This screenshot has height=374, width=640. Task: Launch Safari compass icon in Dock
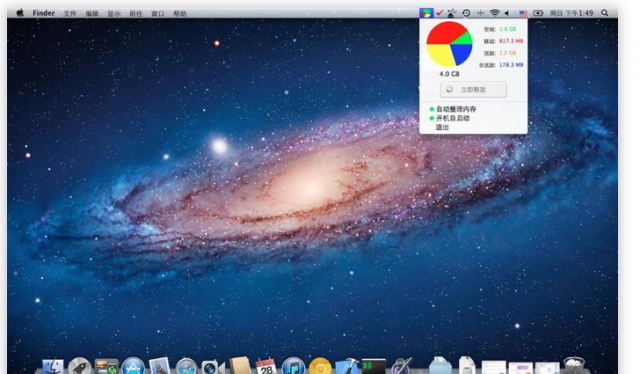[186, 366]
